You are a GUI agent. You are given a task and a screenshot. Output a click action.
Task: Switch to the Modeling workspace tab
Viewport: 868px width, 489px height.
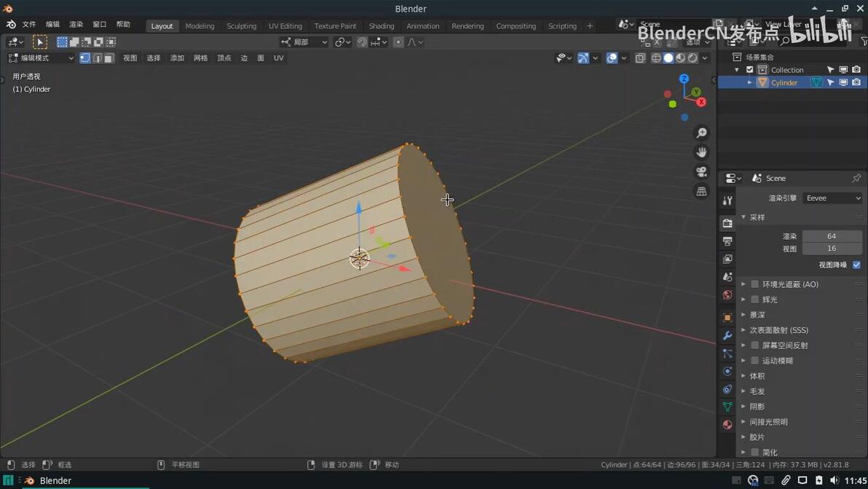pos(200,26)
